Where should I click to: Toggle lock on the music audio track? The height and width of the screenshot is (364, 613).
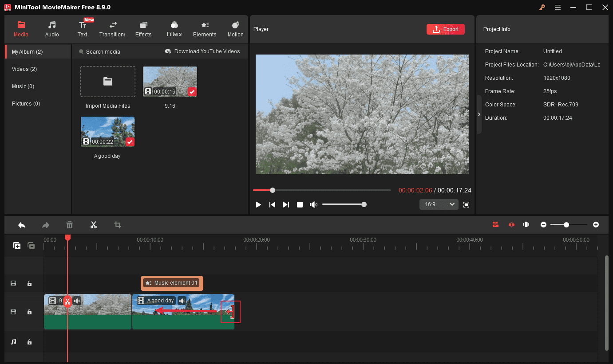tap(29, 342)
